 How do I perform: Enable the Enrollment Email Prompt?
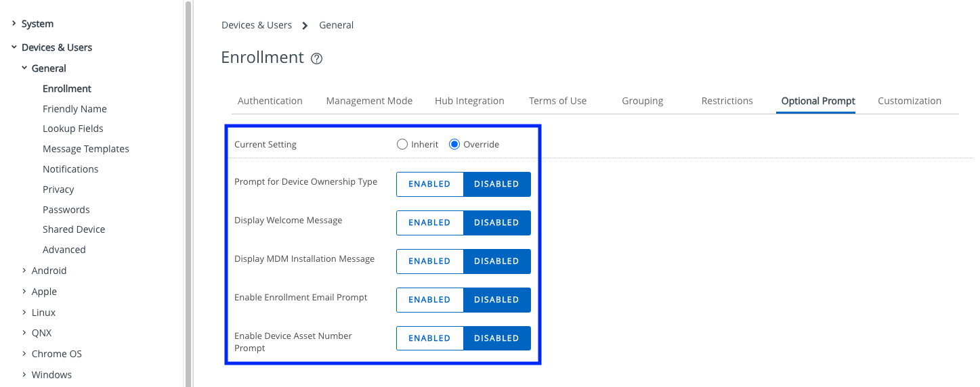[429, 300]
